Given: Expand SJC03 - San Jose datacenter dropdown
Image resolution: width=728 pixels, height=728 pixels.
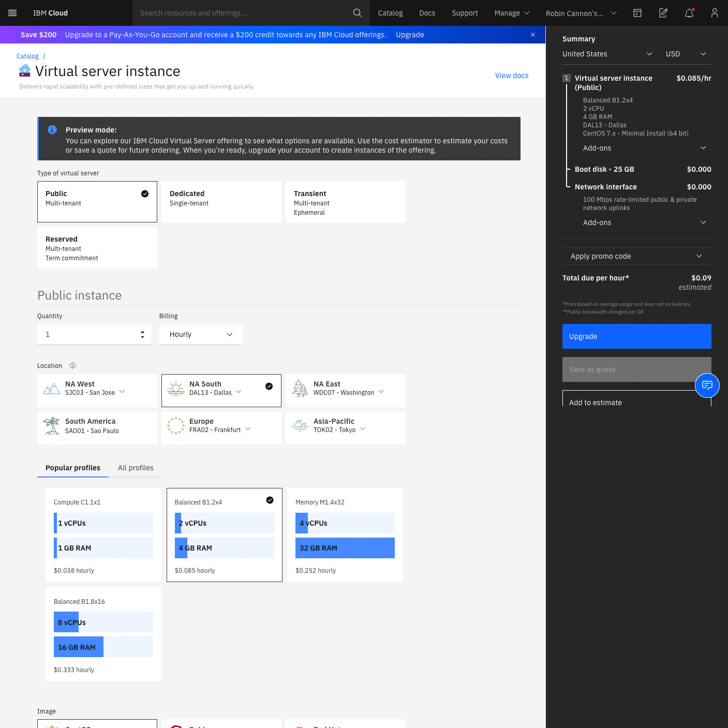Looking at the screenshot, I should 95,393.
